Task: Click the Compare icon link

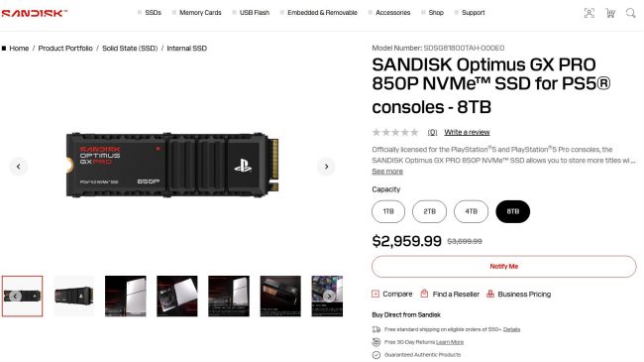Action: click(x=391, y=295)
